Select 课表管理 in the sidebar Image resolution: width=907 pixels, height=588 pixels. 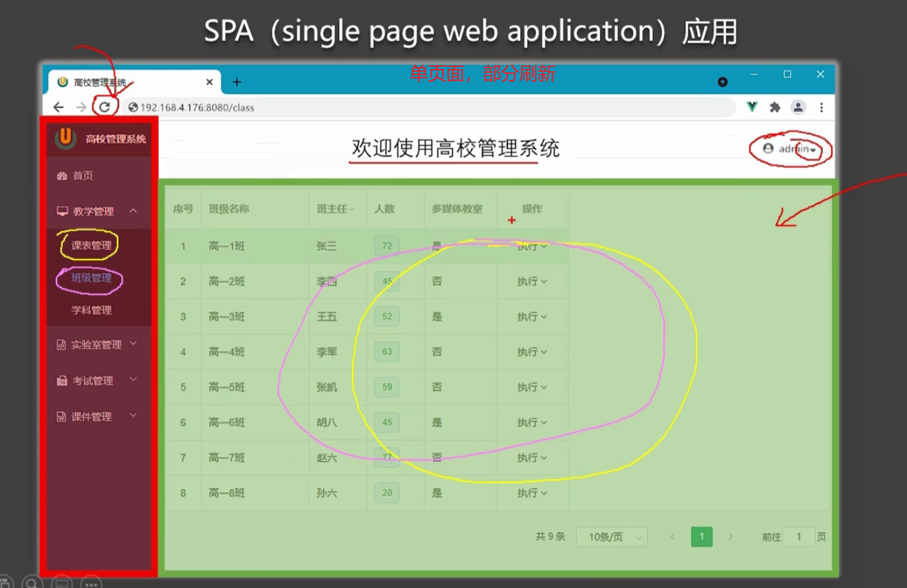[x=91, y=245]
